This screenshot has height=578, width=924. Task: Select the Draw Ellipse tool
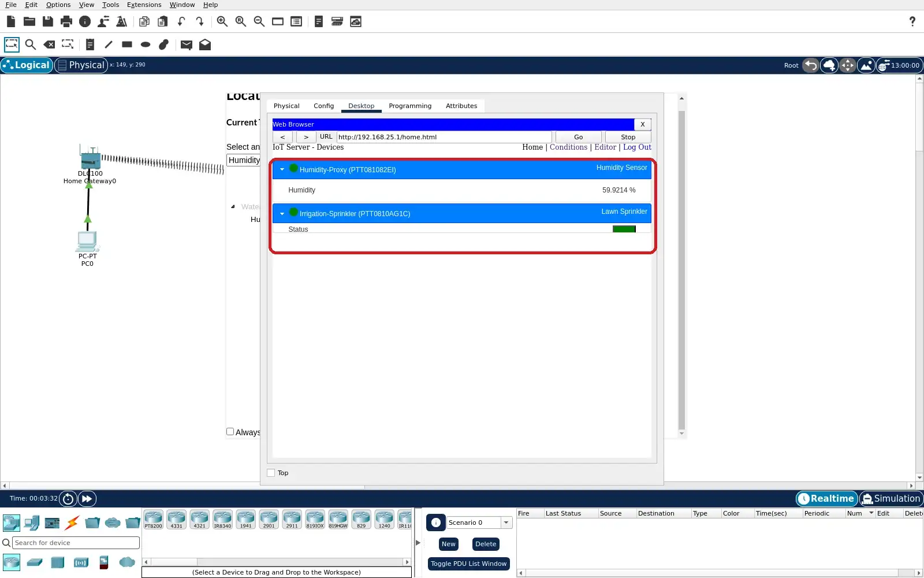(146, 45)
